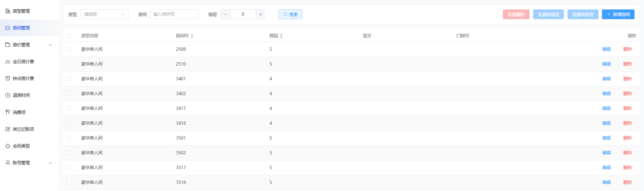Viewport: 644px width, 191px height.
Task: Increase floor number with plus button
Action: [260, 14]
